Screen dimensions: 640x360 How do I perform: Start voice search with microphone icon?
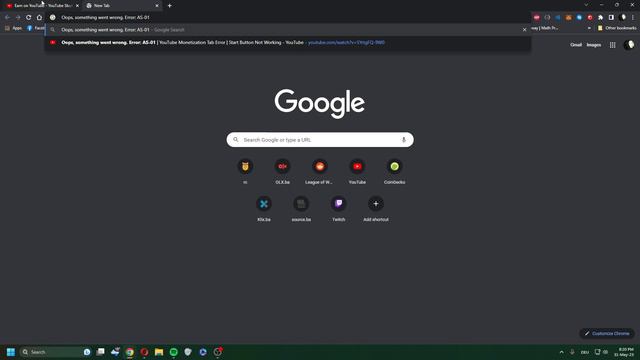point(404,140)
